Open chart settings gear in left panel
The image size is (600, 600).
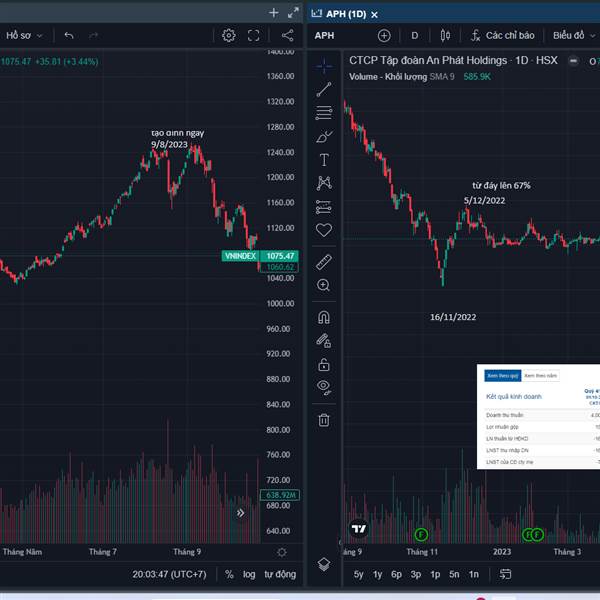[x=229, y=35]
